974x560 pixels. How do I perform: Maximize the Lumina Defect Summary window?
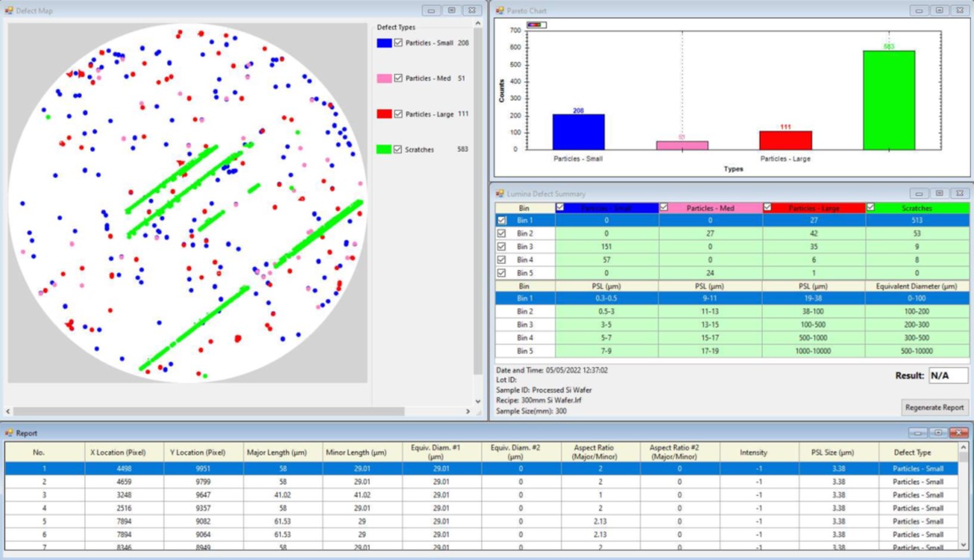tap(939, 194)
